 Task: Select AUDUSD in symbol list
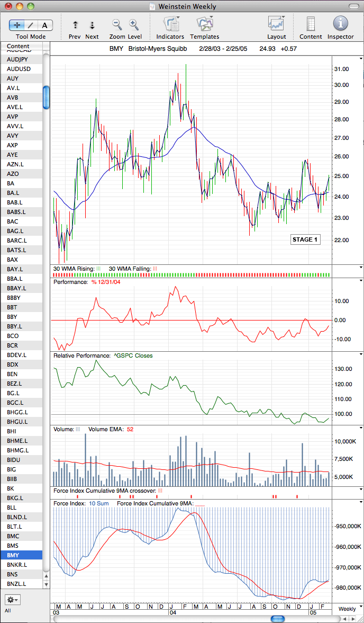(22, 69)
